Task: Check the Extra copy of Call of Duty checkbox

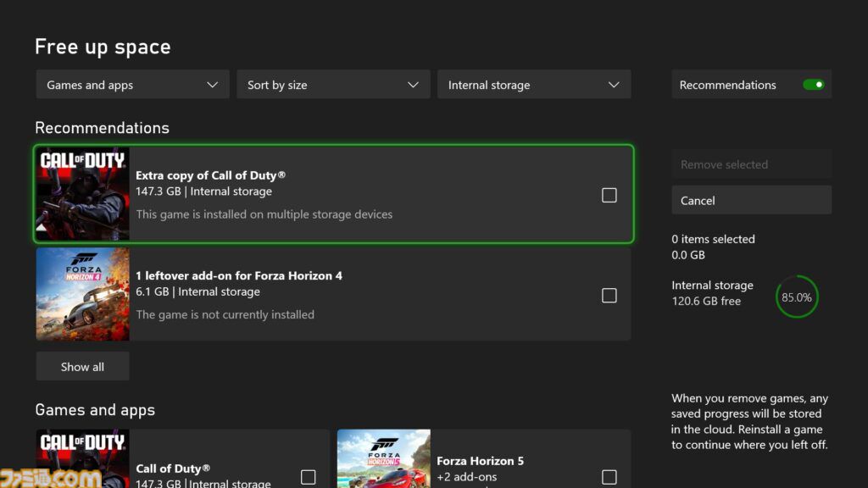Action: (609, 196)
